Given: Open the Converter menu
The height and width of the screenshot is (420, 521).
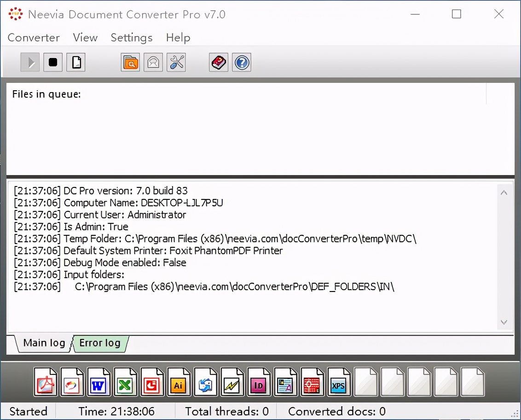Looking at the screenshot, I should click(34, 38).
